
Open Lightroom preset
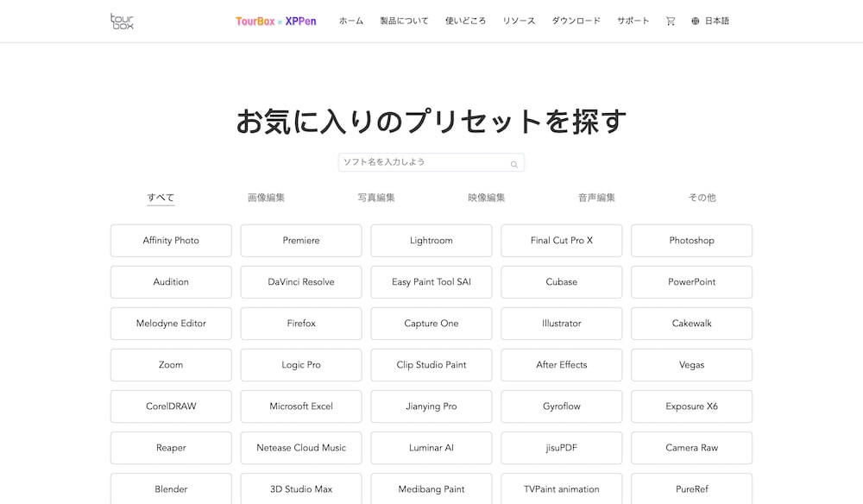431,241
